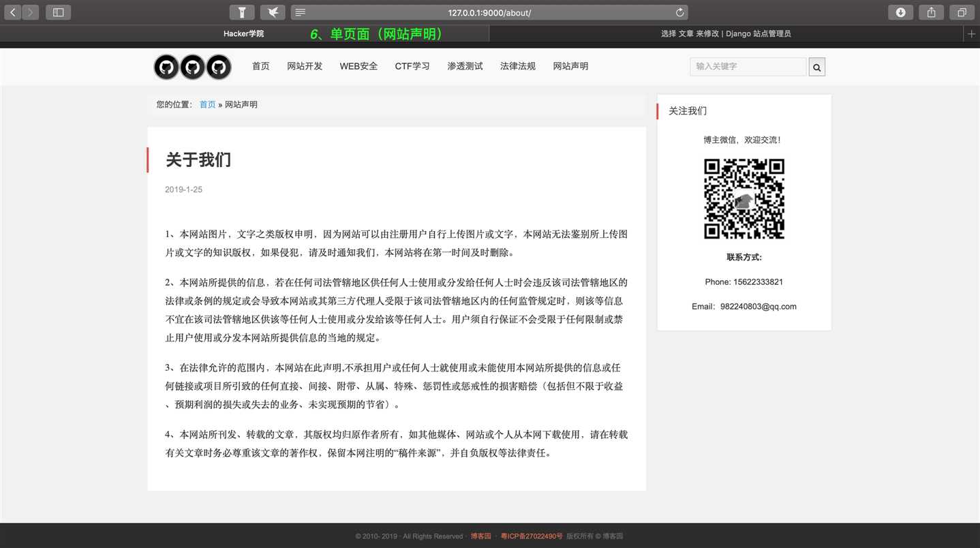Click the WeChat QR code image
This screenshot has height=548, width=980.
744,199
